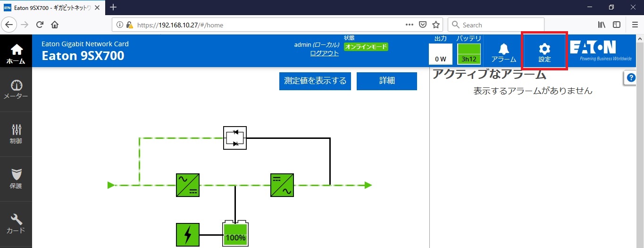Image resolution: width=644 pixels, height=248 pixels.
Task: Click the Pocket save icon
Action: [423, 25]
